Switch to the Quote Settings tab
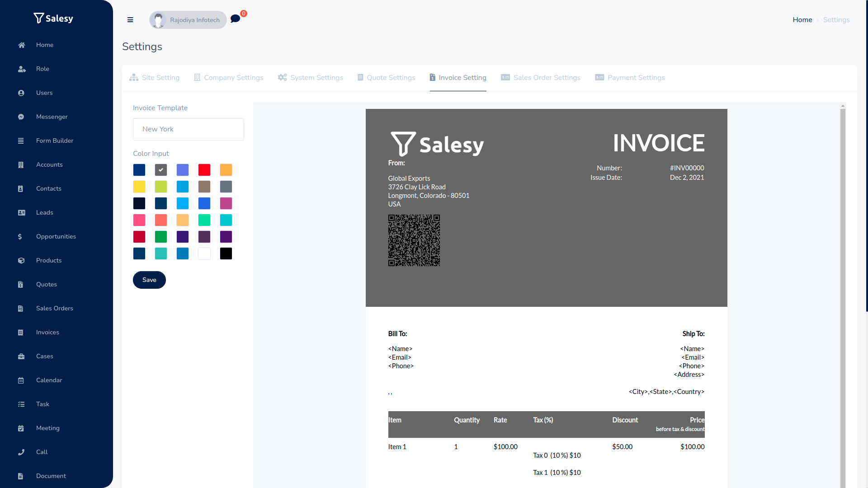This screenshot has height=488, width=868. [x=387, y=78]
